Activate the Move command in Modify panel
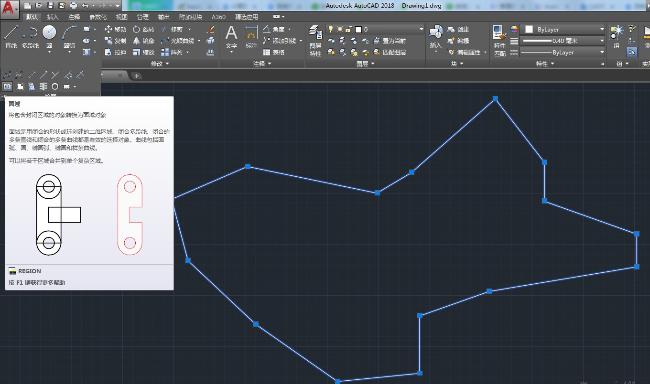Image resolution: width=650 pixels, height=384 pixels. click(116, 29)
